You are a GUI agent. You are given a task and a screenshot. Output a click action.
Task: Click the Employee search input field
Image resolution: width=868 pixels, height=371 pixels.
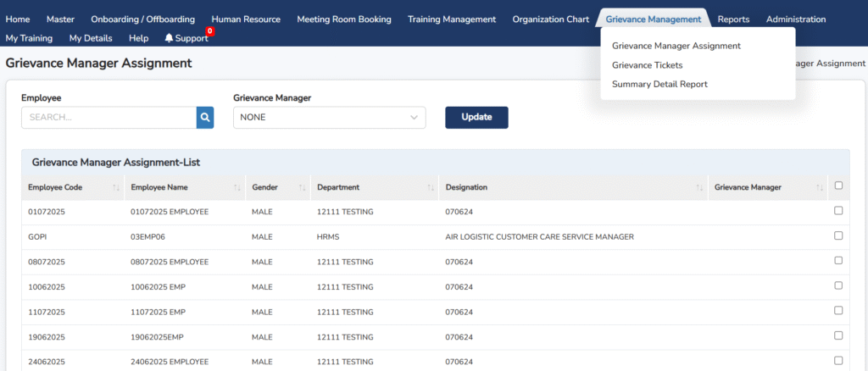(x=108, y=118)
